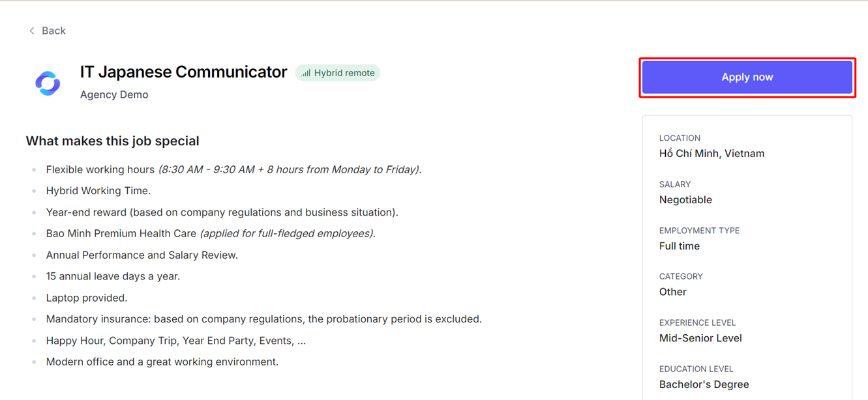
Task: Click the Hồ Chí Minh, Vietnam location value
Action: pos(711,154)
